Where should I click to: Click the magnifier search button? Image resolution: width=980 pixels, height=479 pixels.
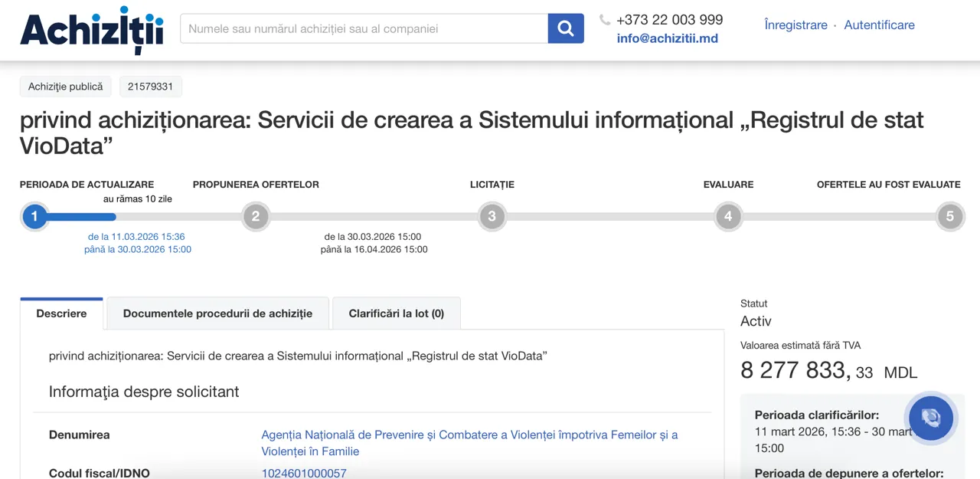pyautogui.click(x=565, y=28)
